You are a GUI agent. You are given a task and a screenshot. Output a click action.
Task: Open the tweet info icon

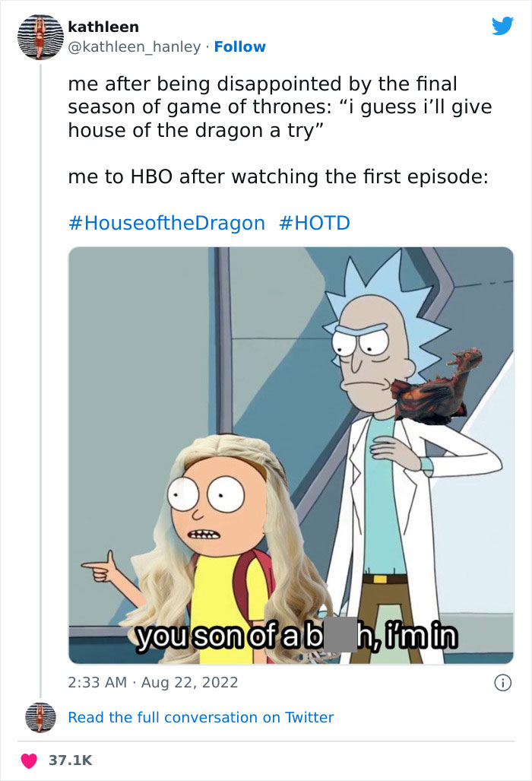502,682
